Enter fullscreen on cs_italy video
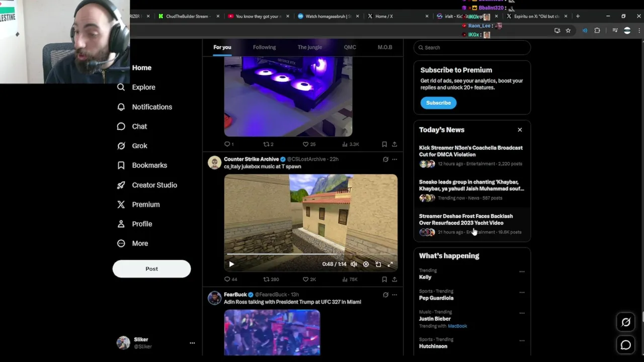This screenshot has width=644, height=362. [390, 264]
